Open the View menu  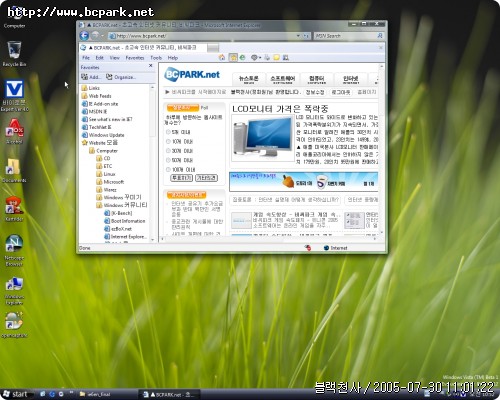point(114,58)
